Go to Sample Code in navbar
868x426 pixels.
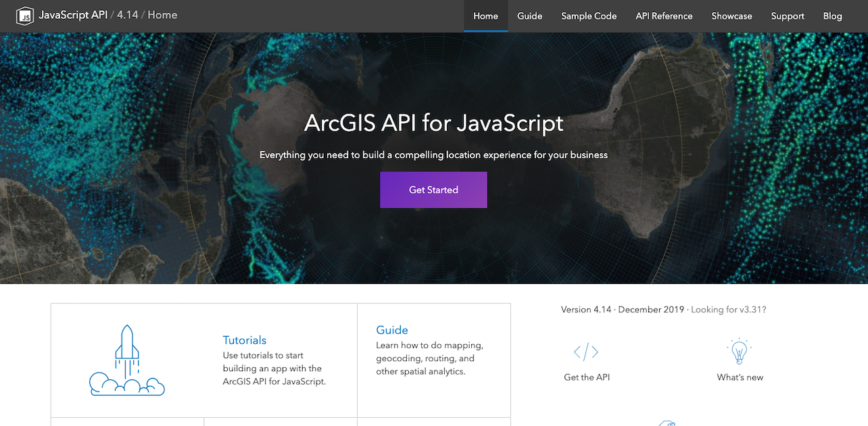(x=589, y=16)
